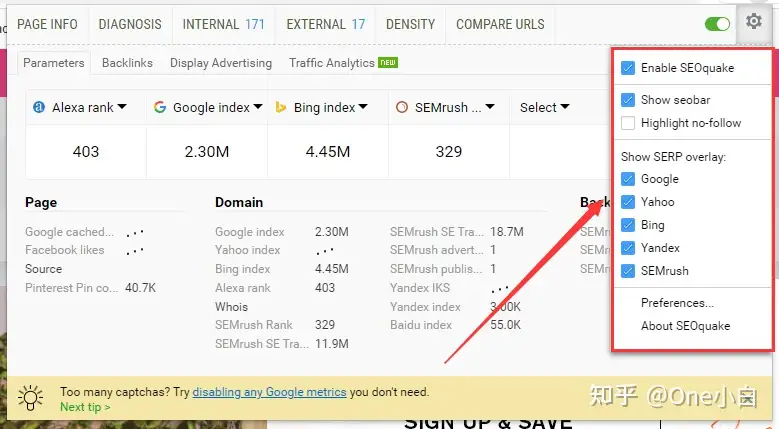Open the PAGE INFO tab
The height and width of the screenshot is (429, 779).
[47, 24]
